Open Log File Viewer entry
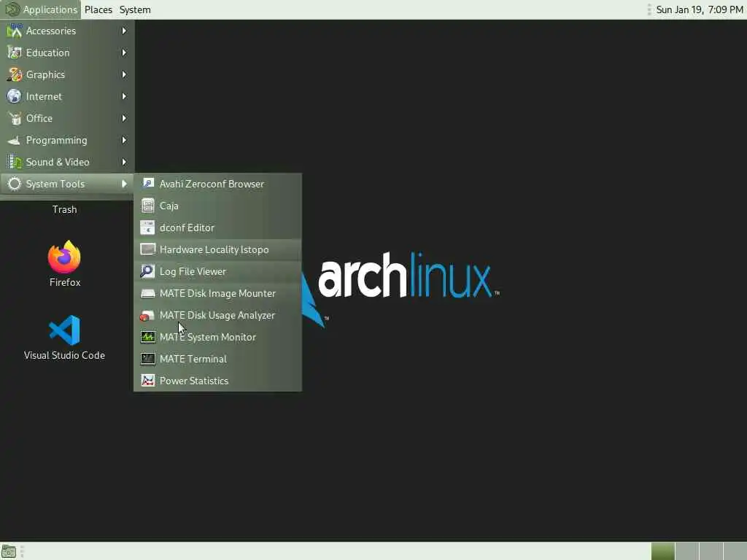The width and height of the screenshot is (747, 560). (217, 271)
